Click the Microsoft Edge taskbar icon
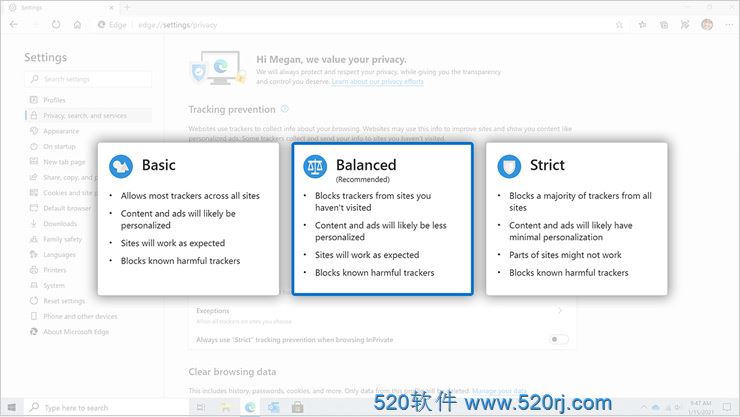This screenshot has width=740, height=417. coord(250,407)
